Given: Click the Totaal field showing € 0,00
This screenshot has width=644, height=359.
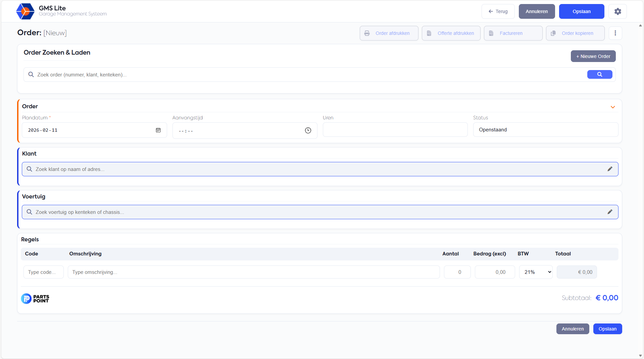Looking at the screenshot, I should click(577, 272).
